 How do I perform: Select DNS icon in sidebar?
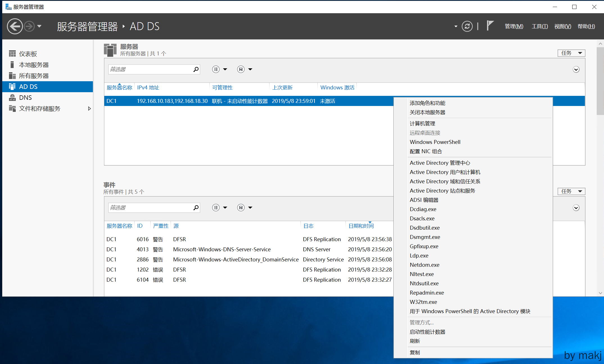pyautogui.click(x=12, y=98)
